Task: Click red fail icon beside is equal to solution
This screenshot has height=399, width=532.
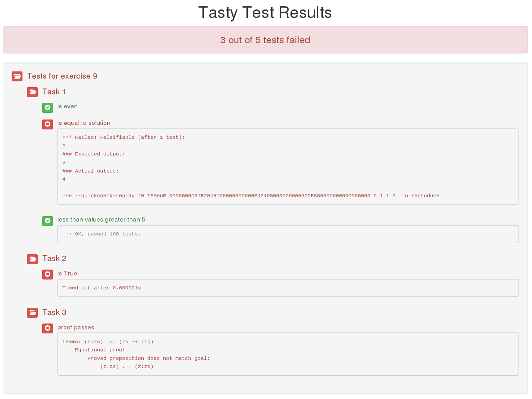Action: [48, 124]
